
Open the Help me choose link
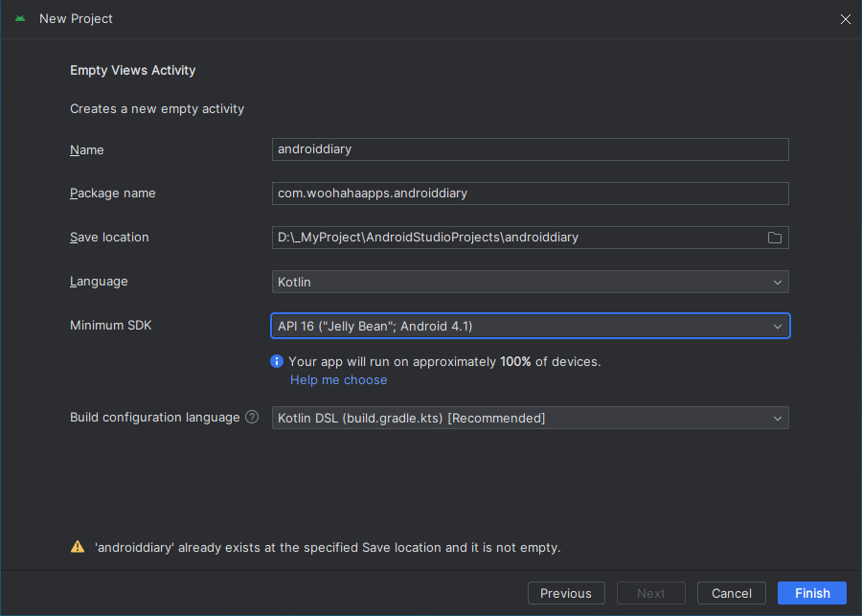click(339, 380)
